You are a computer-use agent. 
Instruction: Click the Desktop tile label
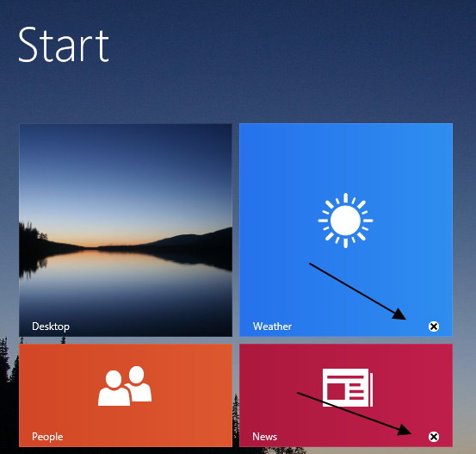tap(51, 327)
